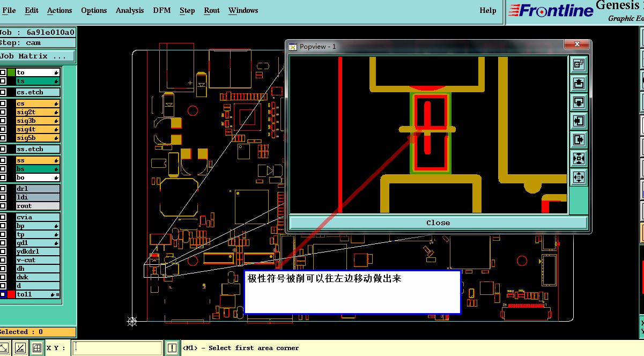
Task: Open the Rout menu
Action: pyautogui.click(x=212, y=10)
